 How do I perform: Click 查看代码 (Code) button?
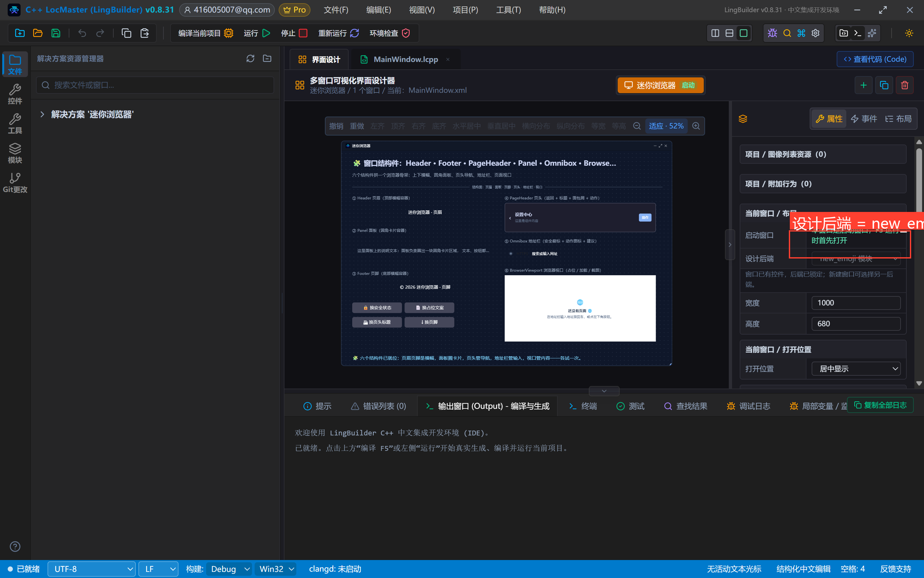(875, 59)
